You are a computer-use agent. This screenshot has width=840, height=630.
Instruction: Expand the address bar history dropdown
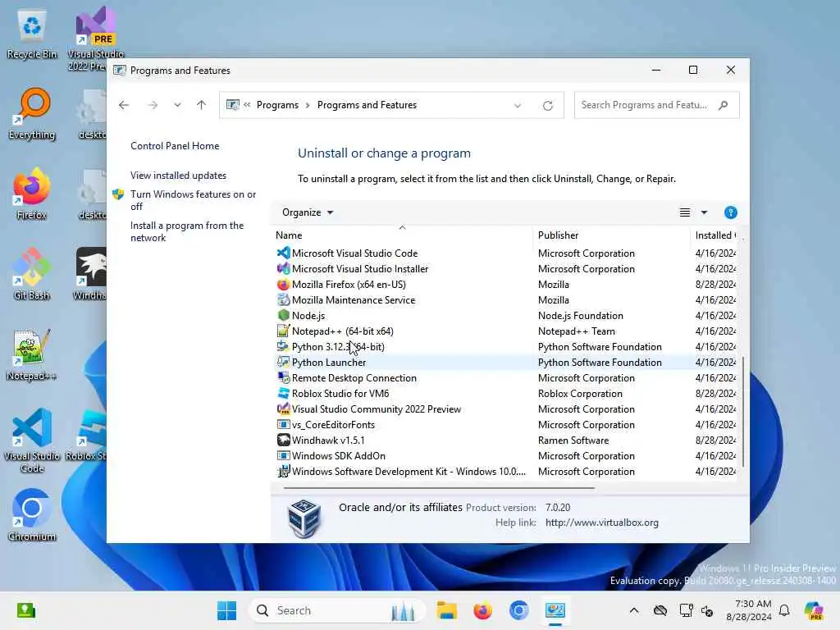click(518, 106)
